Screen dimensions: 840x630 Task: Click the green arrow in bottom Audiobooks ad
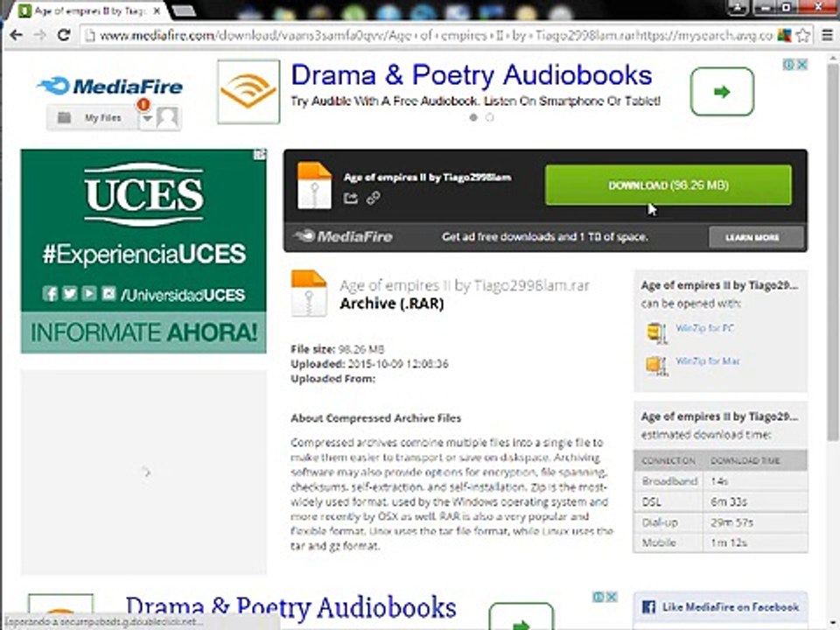pyautogui.click(x=521, y=617)
